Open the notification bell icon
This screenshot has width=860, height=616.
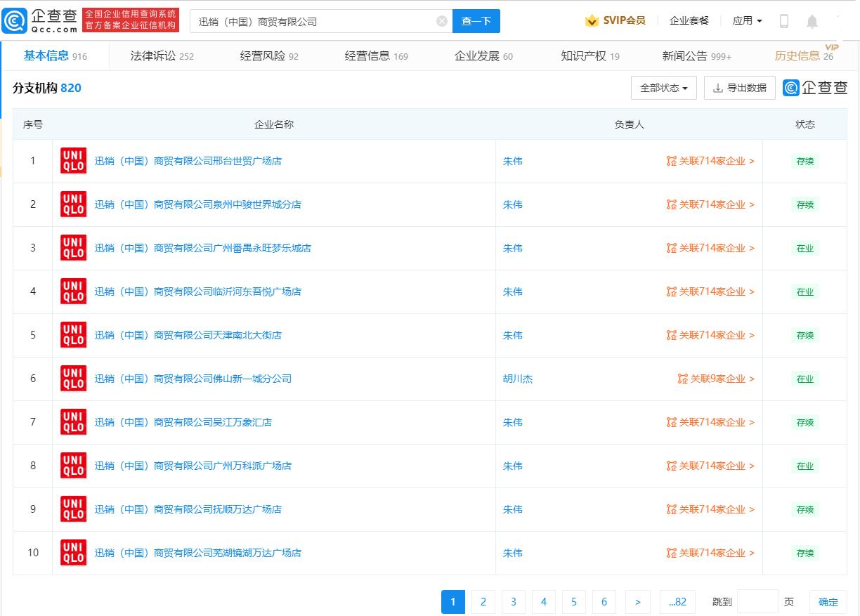(x=812, y=20)
